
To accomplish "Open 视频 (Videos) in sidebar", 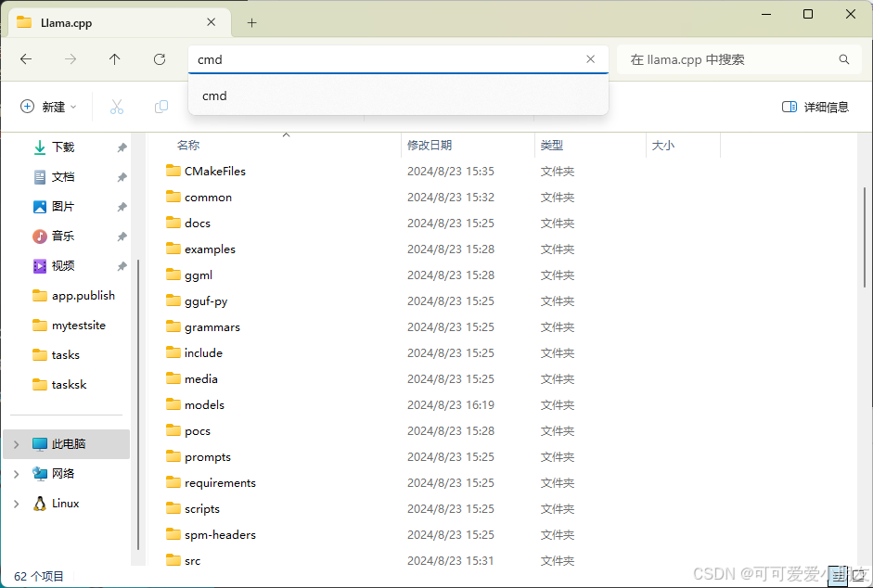I will tap(62, 265).
